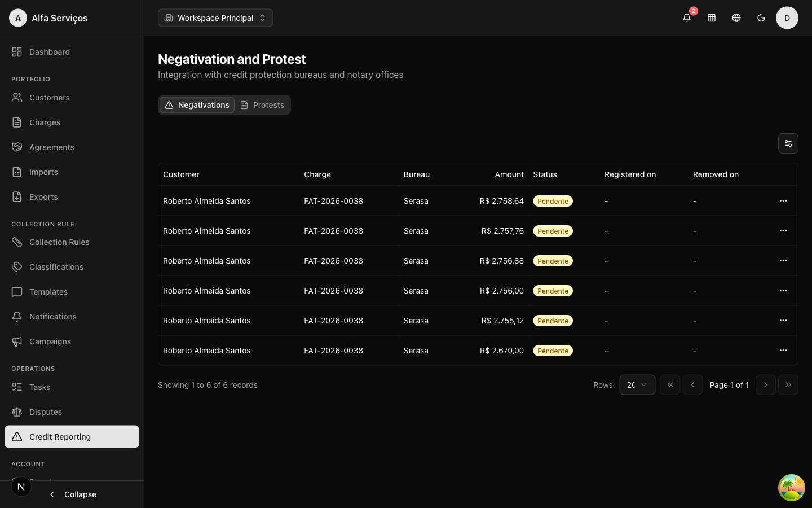812x508 pixels.
Task: Click Pendente badge in R$ 2.758,64 row
Action: tap(553, 201)
